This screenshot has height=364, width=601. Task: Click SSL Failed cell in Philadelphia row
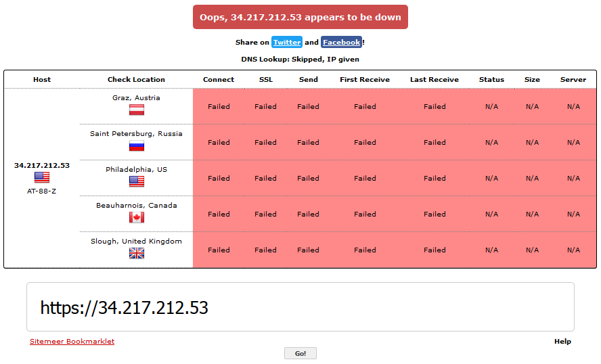[x=265, y=178]
